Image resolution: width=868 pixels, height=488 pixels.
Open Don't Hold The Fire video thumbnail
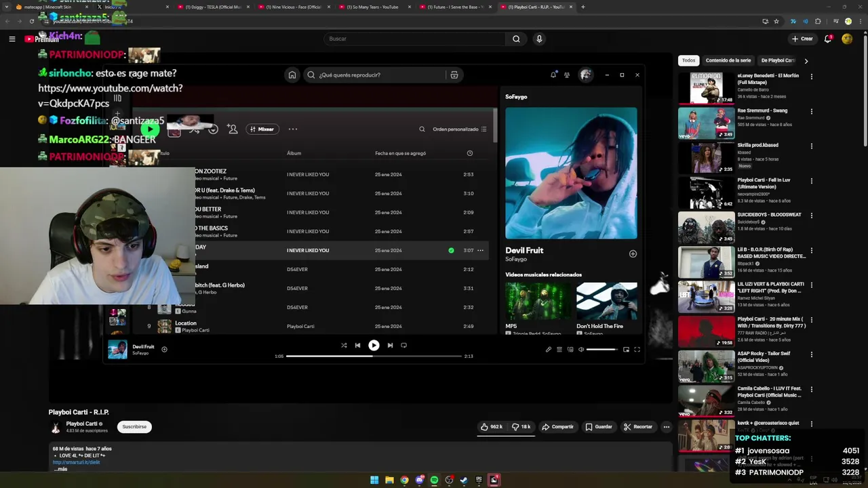click(607, 301)
